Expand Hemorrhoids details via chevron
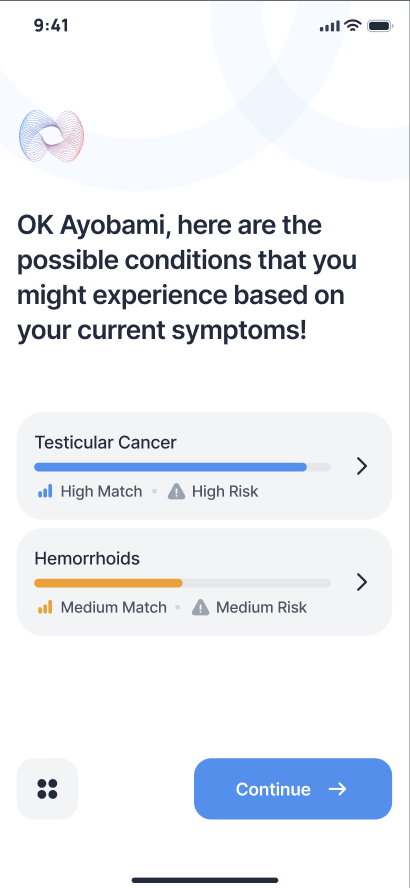410x888 pixels. (362, 582)
